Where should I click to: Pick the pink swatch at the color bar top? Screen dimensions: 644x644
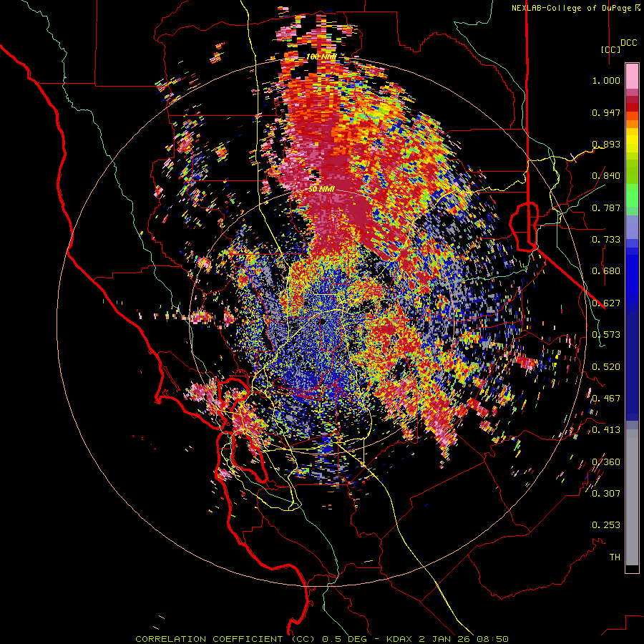632,76
